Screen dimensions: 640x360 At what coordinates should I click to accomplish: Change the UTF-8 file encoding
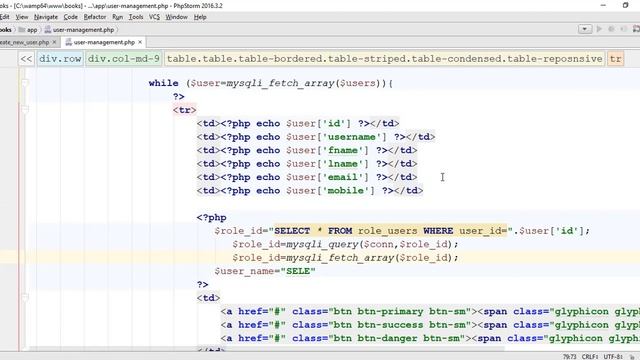[613, 356]
